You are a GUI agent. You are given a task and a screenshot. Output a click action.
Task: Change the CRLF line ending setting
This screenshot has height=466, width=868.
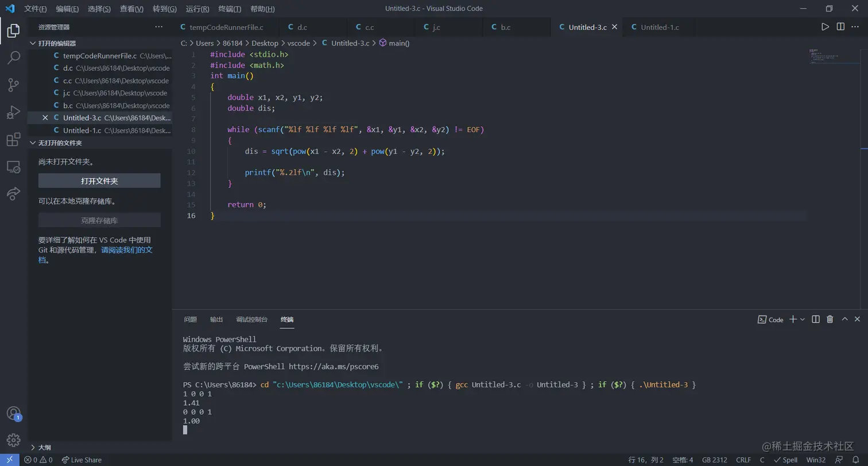click(x=743, y=460)
